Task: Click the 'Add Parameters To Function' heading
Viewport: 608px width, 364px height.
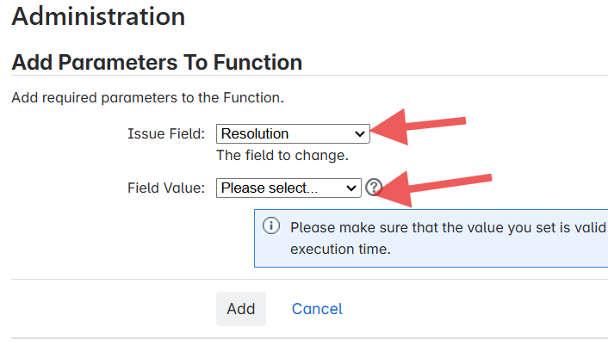Action: [157, 63]
